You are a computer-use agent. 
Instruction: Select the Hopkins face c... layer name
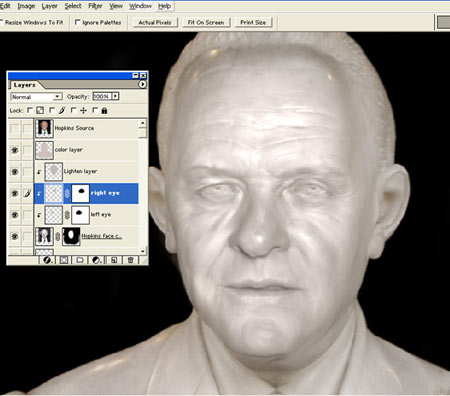point(102,236)
